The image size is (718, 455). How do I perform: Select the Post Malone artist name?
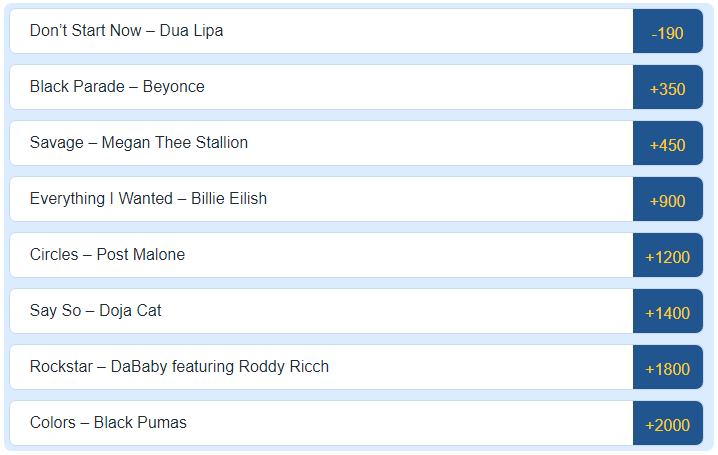(x=141, y=255)
